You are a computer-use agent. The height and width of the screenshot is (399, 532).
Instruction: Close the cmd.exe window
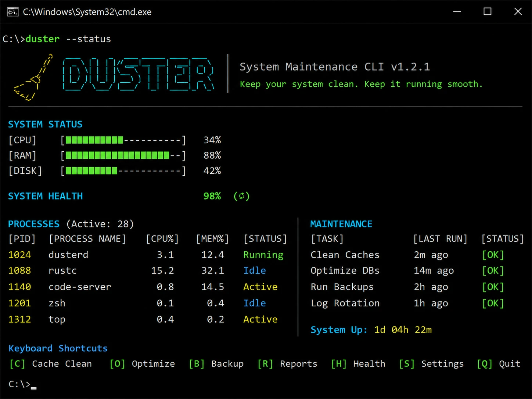pyautogui.click(x=518, y=12)
